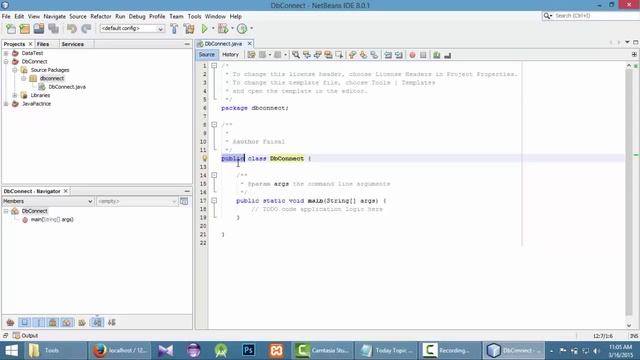The image size is (640, 360).
Task: Toggle Show Fields filter in Navigator
Action: pos(24,322)
